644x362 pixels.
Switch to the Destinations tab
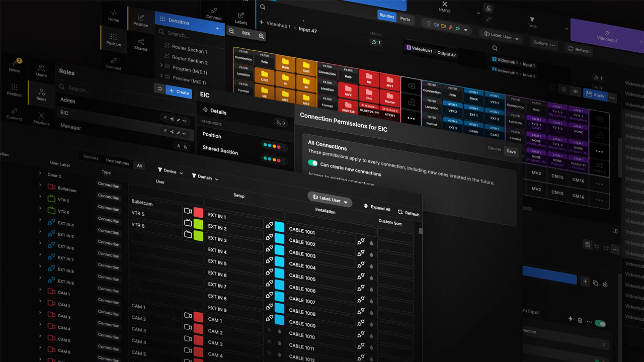click(117, 161)
